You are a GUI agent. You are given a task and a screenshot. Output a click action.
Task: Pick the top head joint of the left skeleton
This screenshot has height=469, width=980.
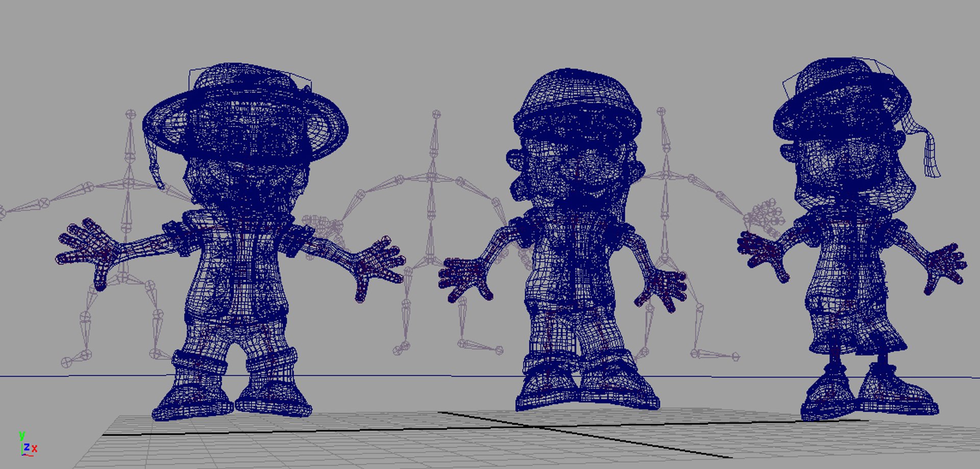[131, 114]
